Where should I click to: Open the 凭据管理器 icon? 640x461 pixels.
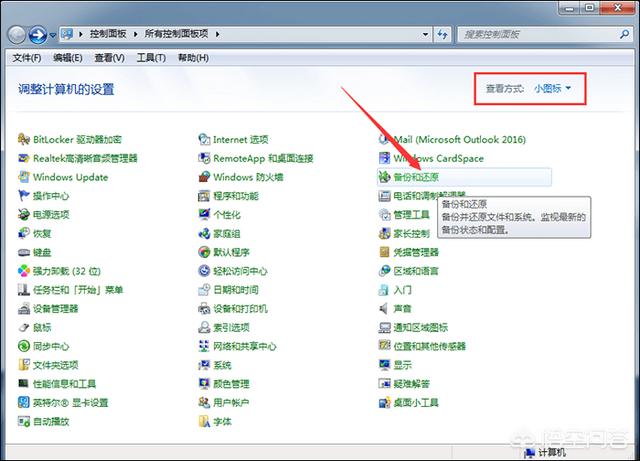tap(384, 252)
